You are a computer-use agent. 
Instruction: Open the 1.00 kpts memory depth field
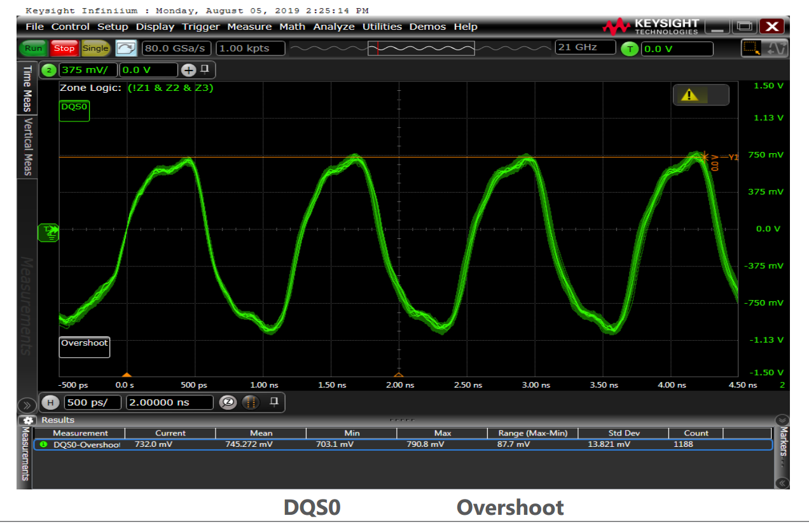pos(249,48)
